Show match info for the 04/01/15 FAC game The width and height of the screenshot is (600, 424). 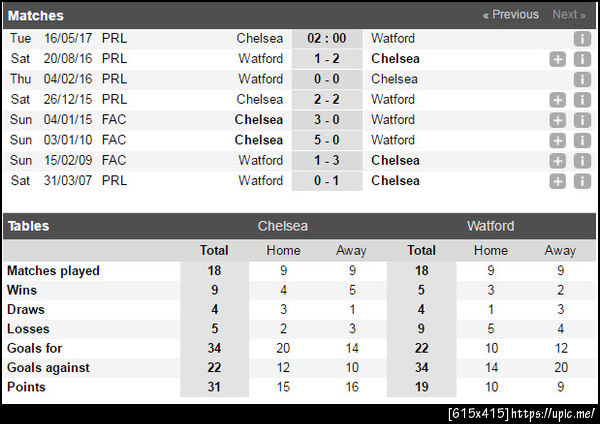click(581, 120)
